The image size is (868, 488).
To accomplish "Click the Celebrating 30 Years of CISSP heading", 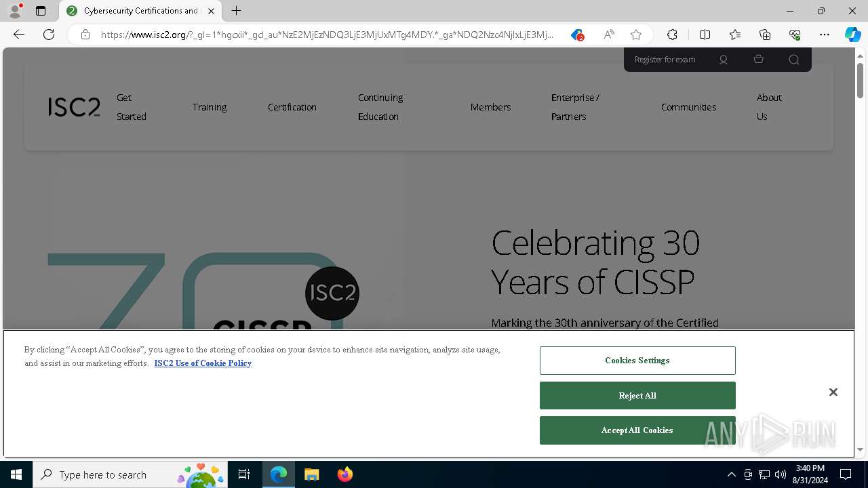I will (x=595, y=262).
